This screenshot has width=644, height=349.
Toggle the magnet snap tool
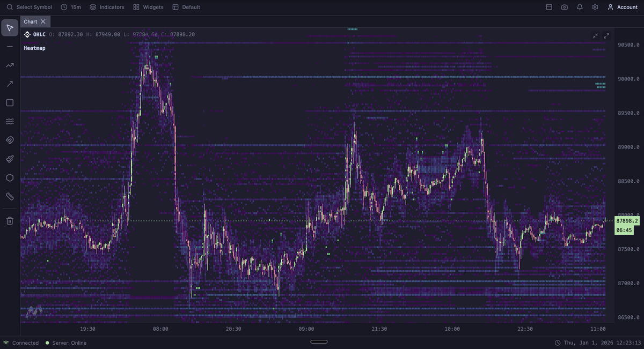pyautogui.click(x=10, y=140)
